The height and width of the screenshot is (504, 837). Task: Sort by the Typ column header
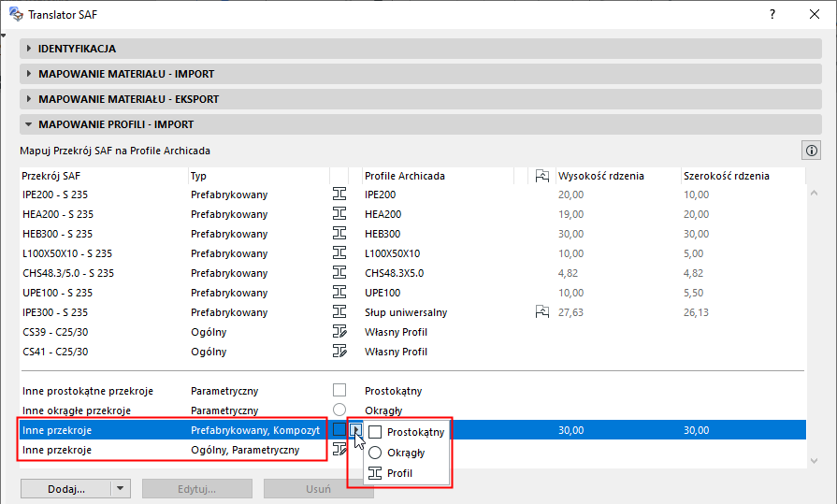point(259,176)
